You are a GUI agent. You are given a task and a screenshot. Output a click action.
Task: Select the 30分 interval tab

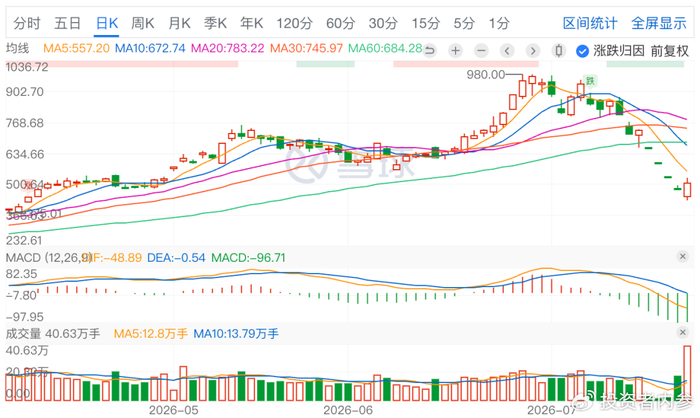[x=383, y=23]
